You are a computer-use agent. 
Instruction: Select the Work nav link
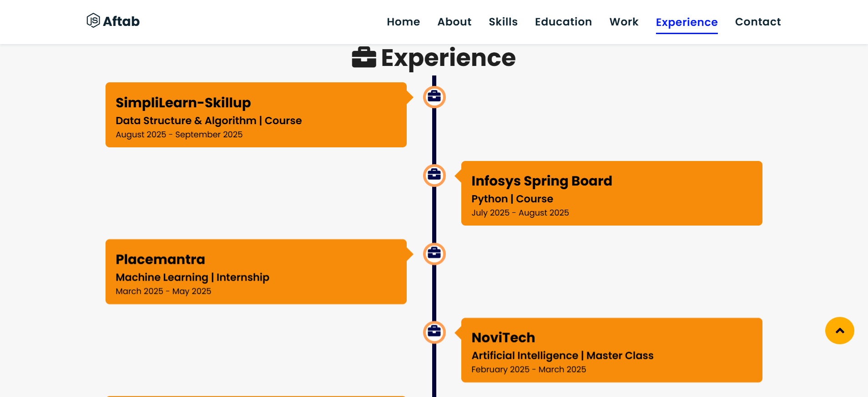(x=624, y=22)
